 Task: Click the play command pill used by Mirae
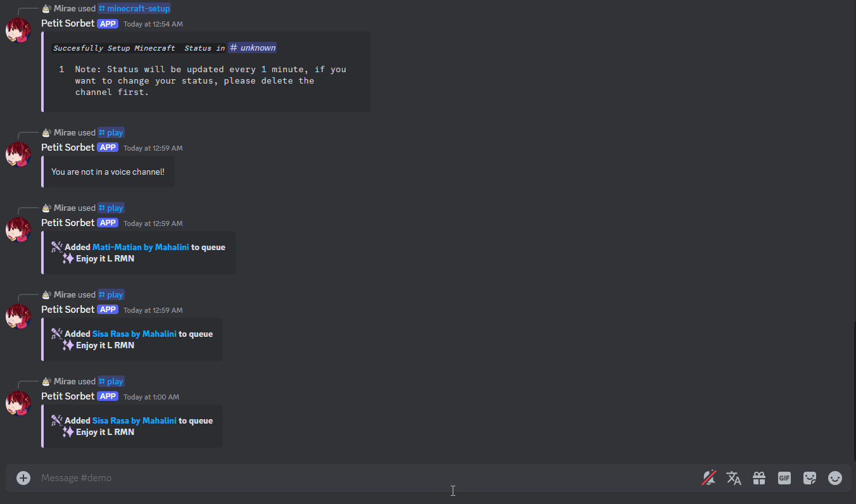pyautogui.click(x=111, y=132)
